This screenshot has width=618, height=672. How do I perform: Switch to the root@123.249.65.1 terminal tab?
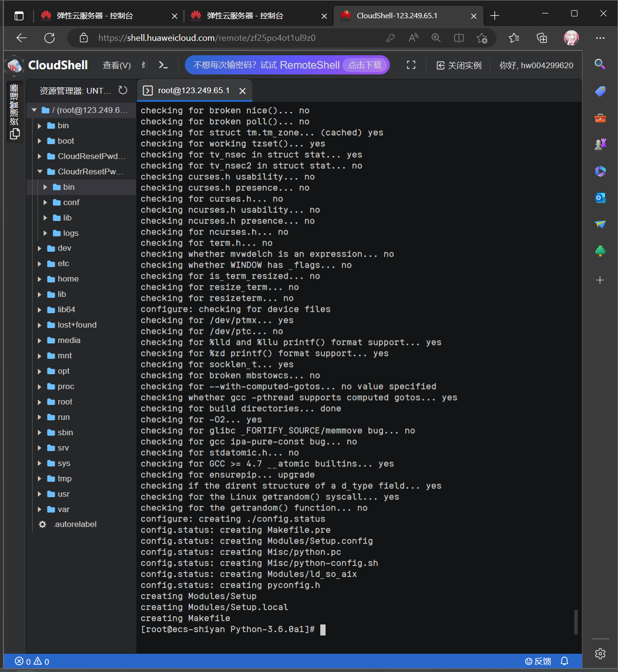tap(194, 90)
